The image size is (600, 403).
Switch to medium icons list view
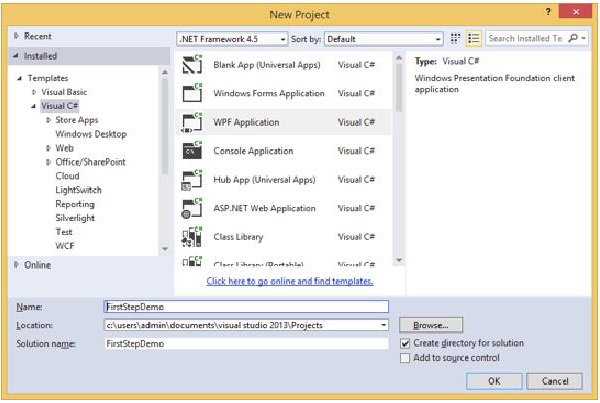[x=474, y=38]
